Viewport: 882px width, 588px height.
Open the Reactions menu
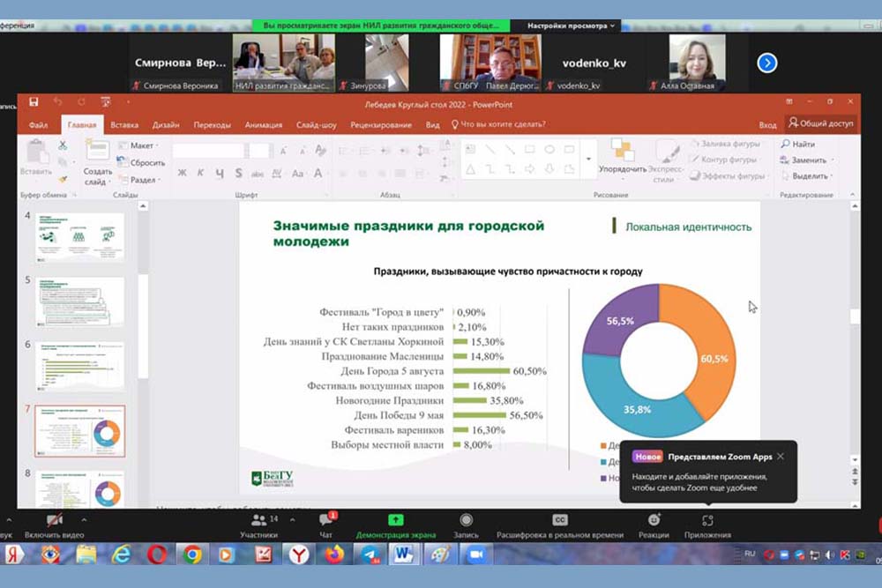coord(654,526)
